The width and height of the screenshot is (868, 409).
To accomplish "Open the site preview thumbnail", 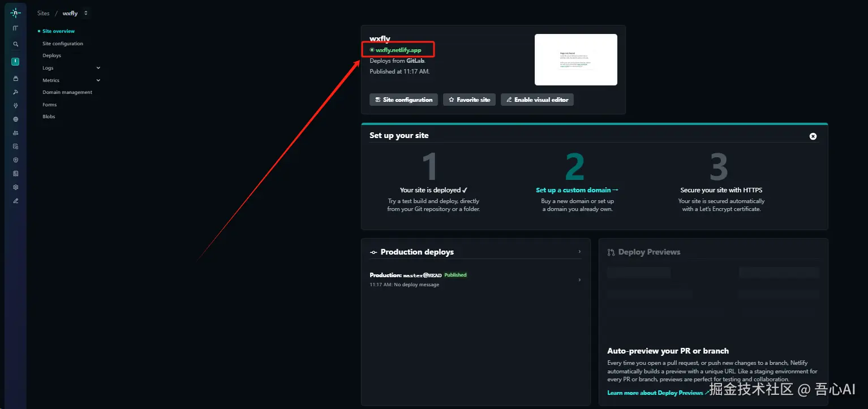I will 576,59.
